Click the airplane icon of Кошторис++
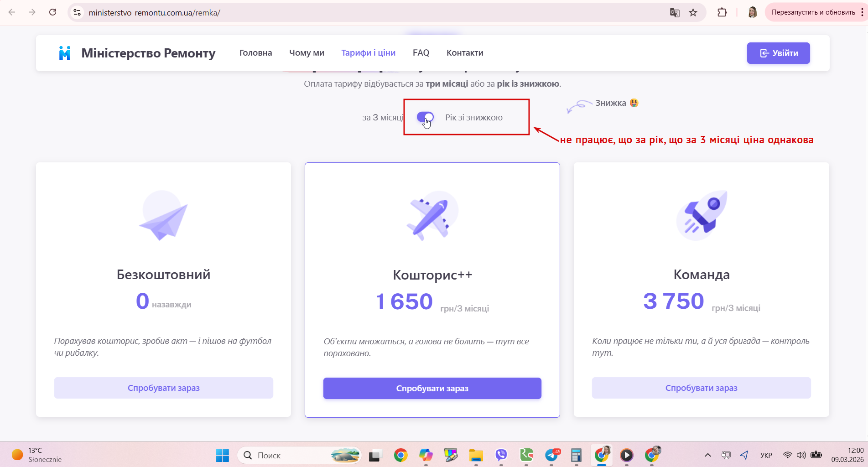Viewport: 868px width, 467px height. [x=432, y=215]
